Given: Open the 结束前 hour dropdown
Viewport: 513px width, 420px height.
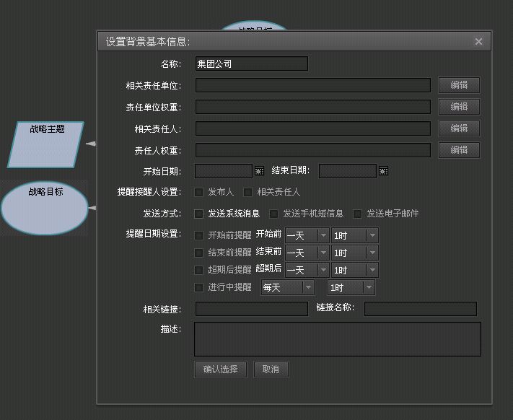Looking at the screenshot, I should click(x=355, y=253).
